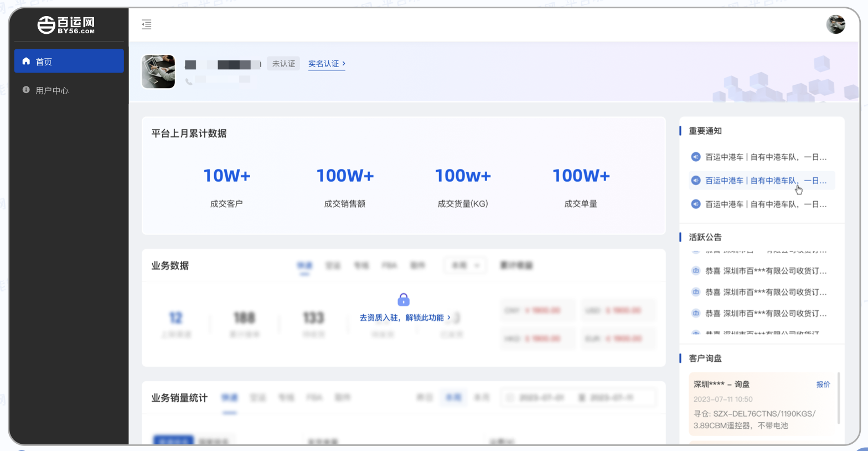Click the 深圳**** – 询盘 card title
The width and height of the screenshot is (868, 451).
[x=721, y=384]
